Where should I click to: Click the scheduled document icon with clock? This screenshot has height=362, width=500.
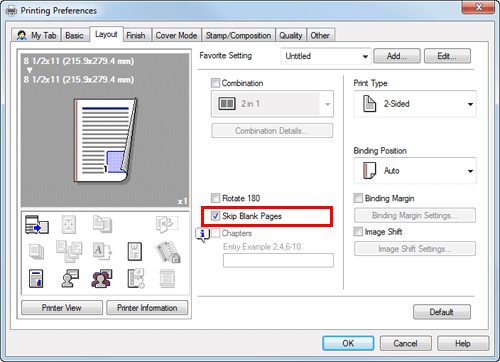click(x=136, y=279)
